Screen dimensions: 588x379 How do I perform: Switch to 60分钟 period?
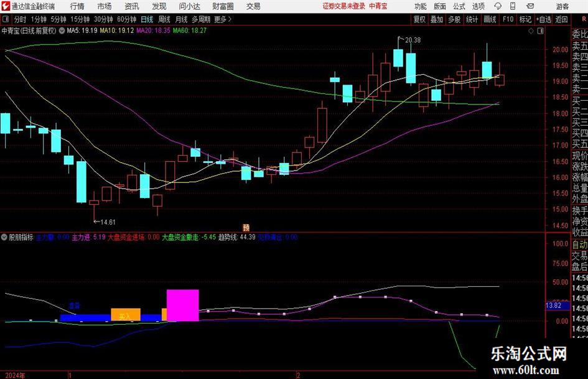(127, 19)
